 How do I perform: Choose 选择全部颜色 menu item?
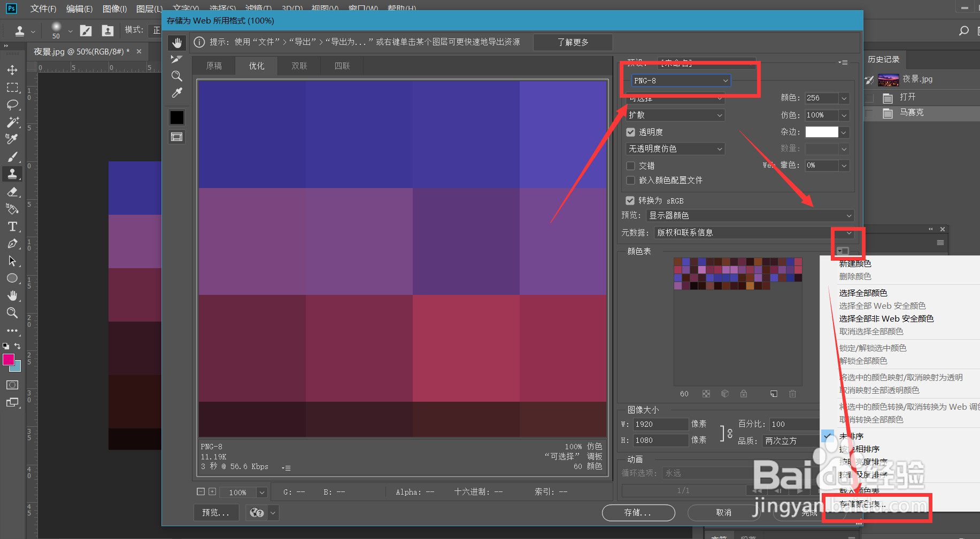click(x=863, y=293)
